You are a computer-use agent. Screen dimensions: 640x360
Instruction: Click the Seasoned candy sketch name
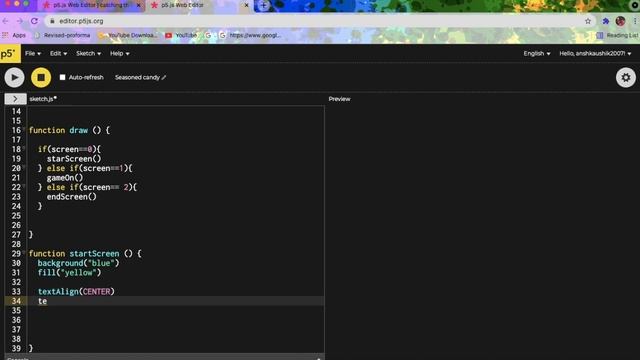coord(137,77)
